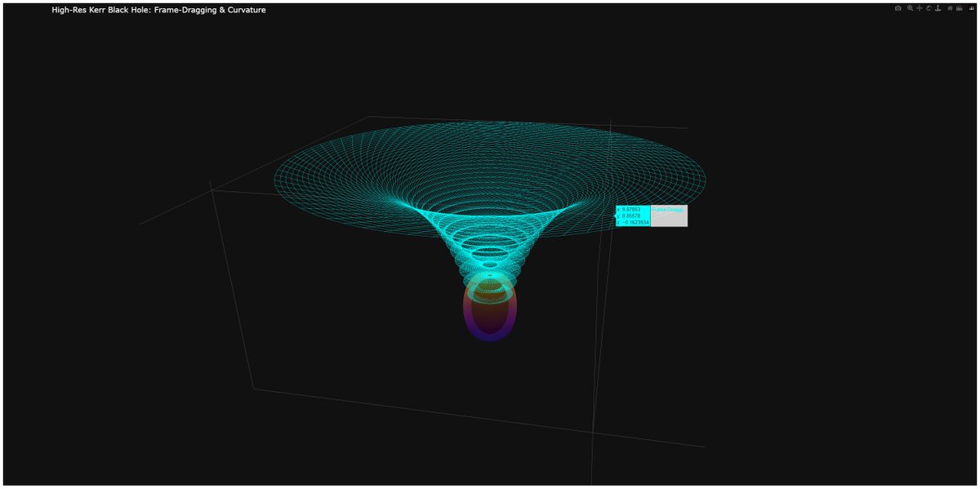Image resolution: width=980 pixels, height=489 pixels.
Task: Reset camera to default with home icon
Action: pos(950,8)
